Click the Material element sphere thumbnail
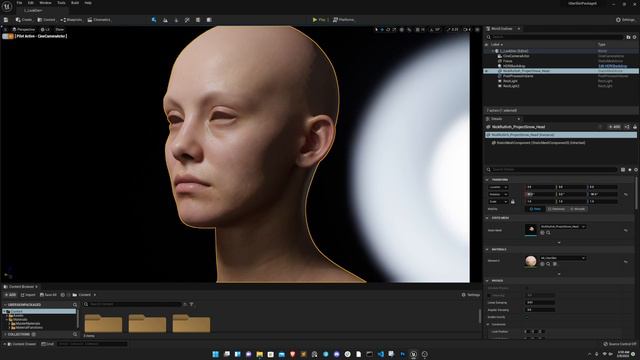 coord(531,261)
